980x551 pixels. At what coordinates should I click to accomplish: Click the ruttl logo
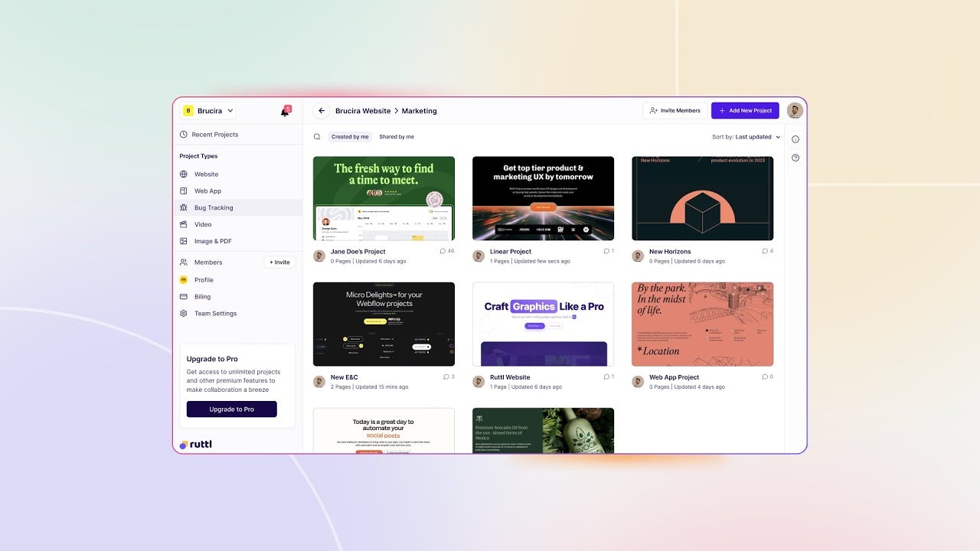click(194, 445)
